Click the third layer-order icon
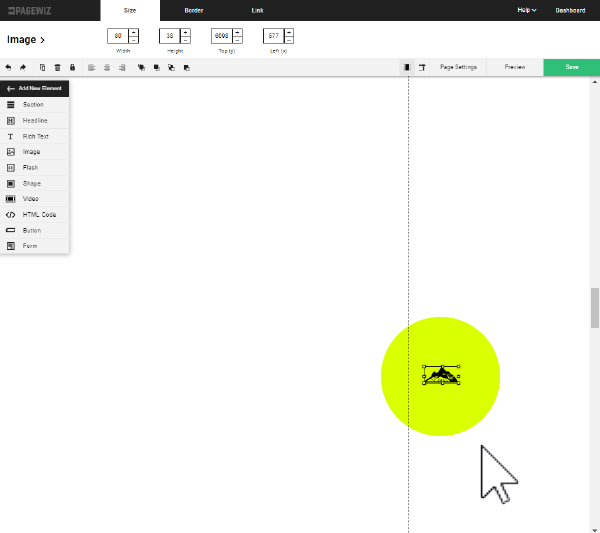Screen dimensions: 600x533 (x=171, y=68)
